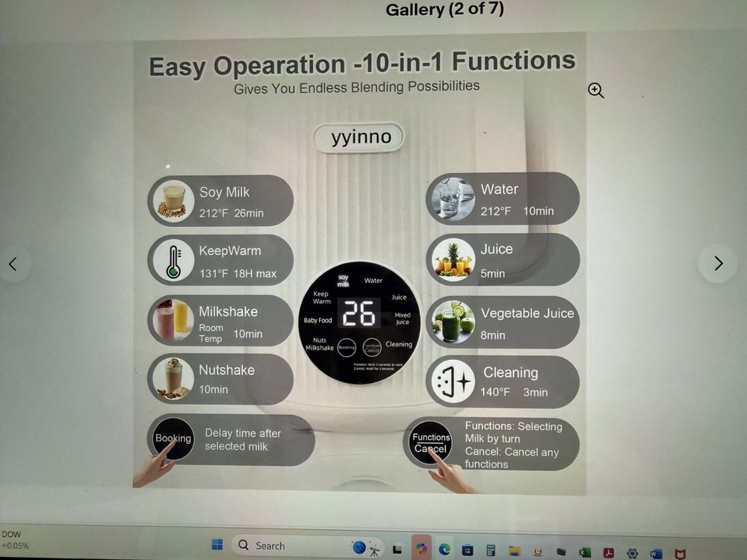
Task: Open the Windows Start menu
Action: (x=217, y=545)
